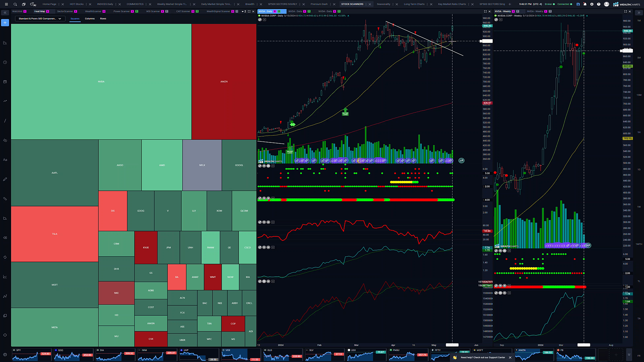Image resolution: width=644 pixels, height=362 pixels.
Task: Switch to the COMMODITES workspace tab
Action: [x=135, y=4]
